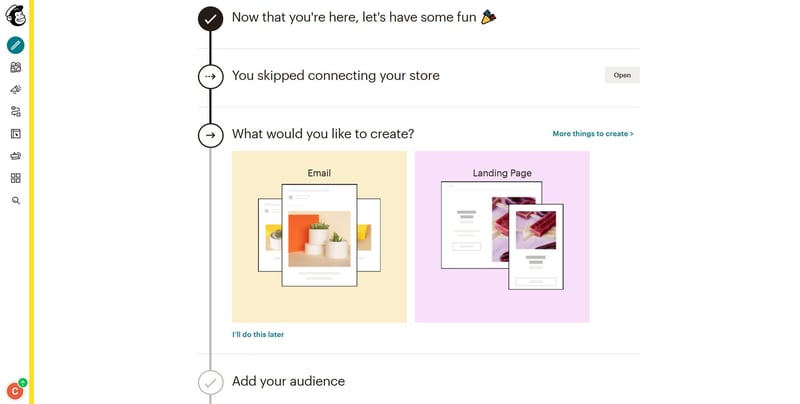800x404 pixels.
Task: Click the arrow circle beside "What would you like to create?"
Action: (x=210, y=134)
